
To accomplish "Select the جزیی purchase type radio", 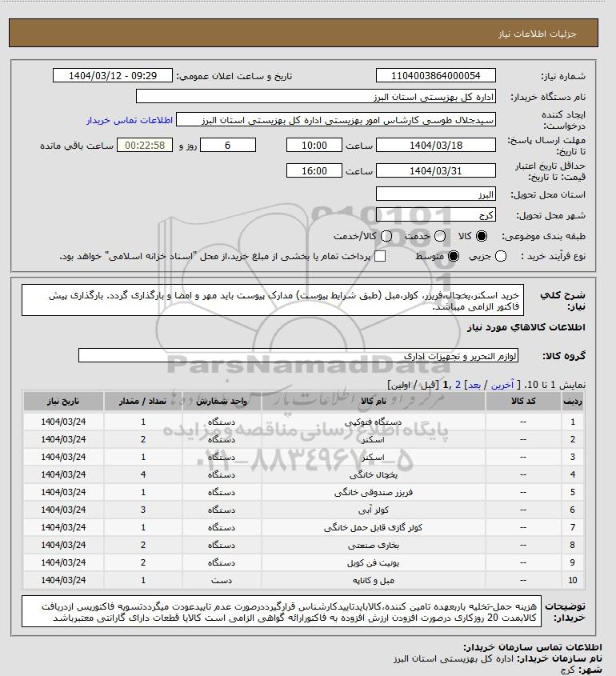I will pos(501,257).
